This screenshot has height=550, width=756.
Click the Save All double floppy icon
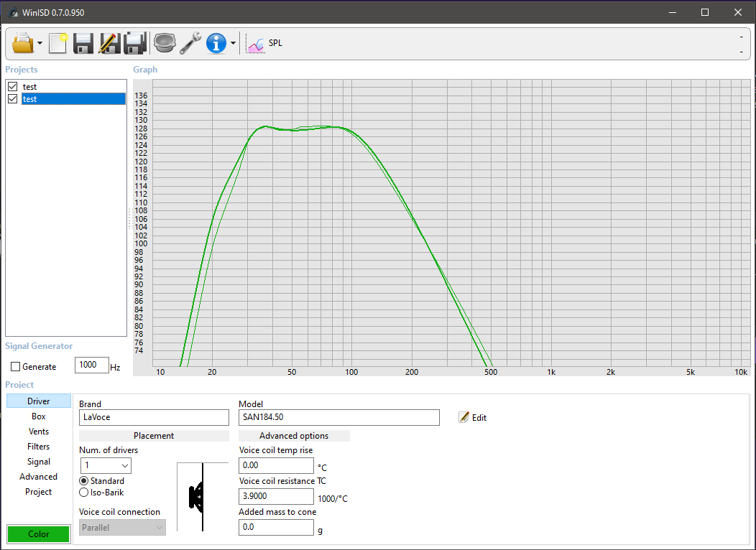click(x=135, y=43)
